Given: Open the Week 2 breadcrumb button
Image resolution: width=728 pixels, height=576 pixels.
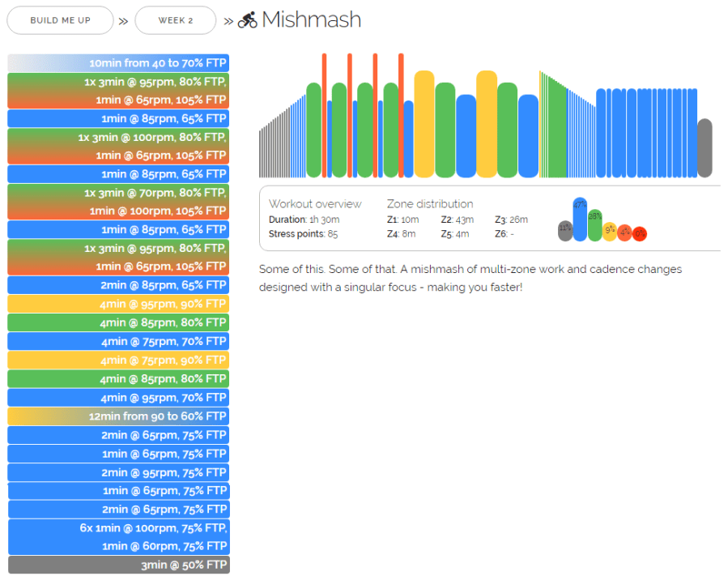Looking at the screenshot, I should (175, 20).
